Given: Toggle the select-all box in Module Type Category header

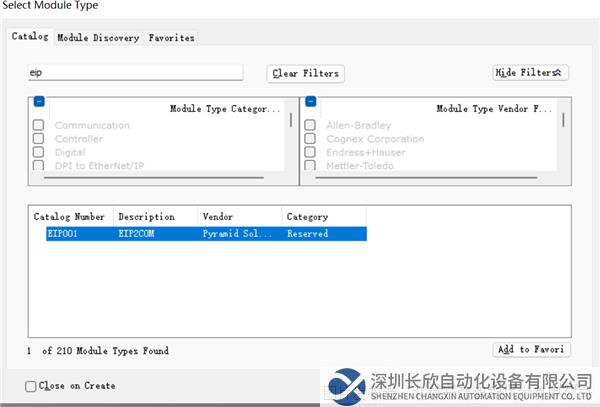Looking at the screenshot, I should 39,102.
